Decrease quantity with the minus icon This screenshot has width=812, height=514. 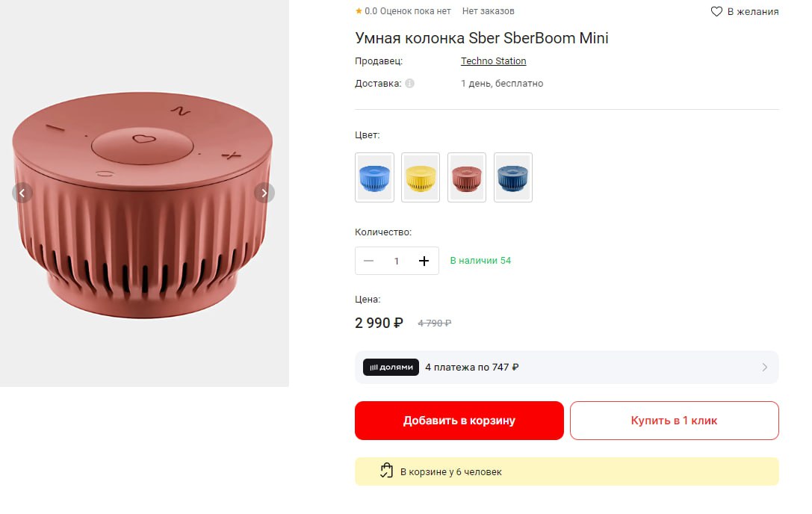click(x=368, y=261)
